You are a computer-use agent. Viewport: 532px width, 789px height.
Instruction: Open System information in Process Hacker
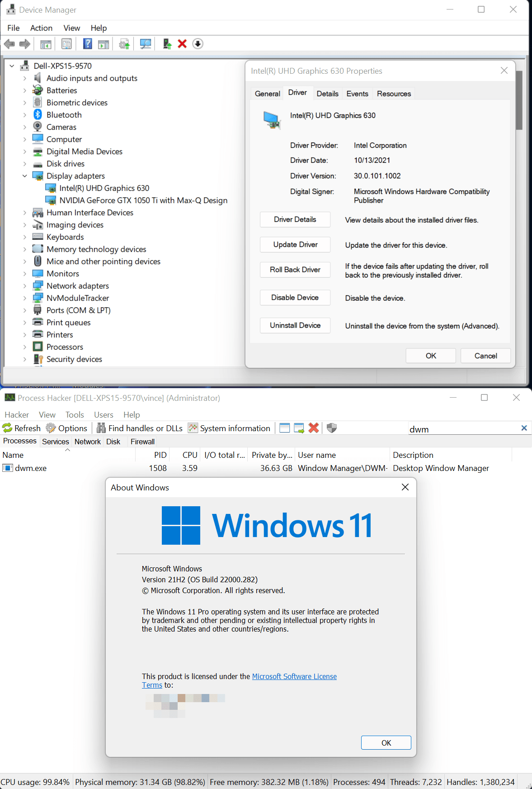point(229,428)
